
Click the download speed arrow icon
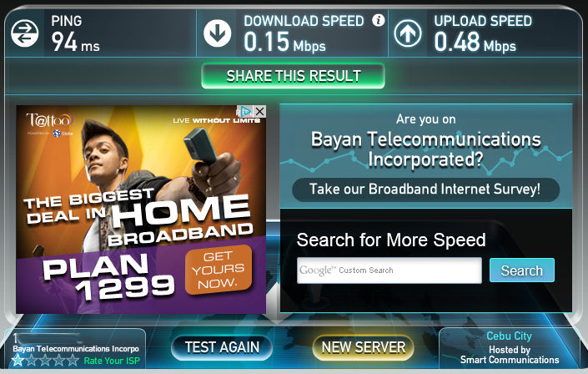click(x=217, y=33)
